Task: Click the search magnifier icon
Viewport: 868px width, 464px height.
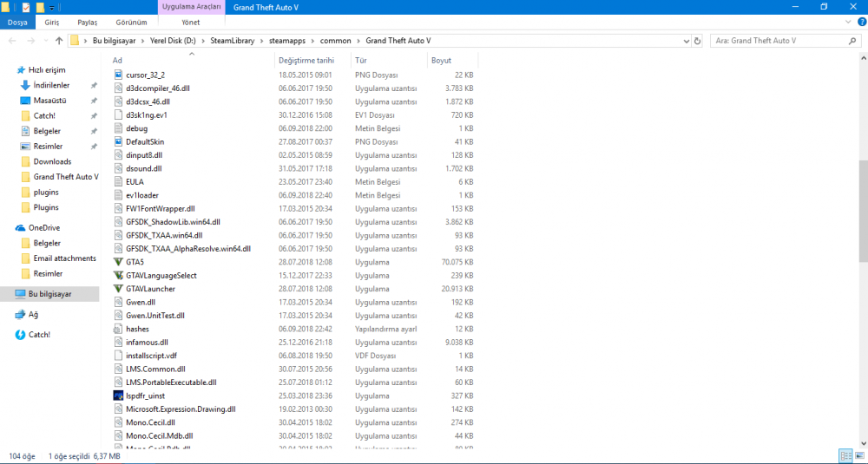Action: (852, 41)
